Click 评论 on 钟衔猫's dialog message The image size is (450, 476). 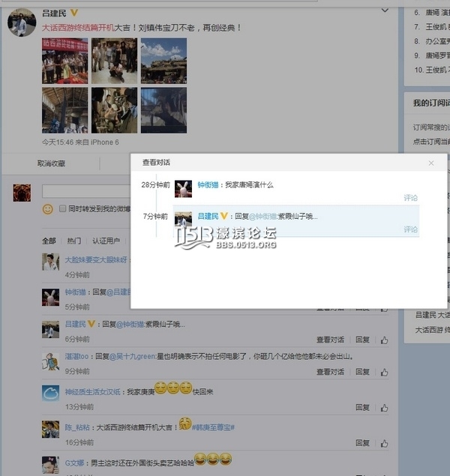(x=410, y=198)
